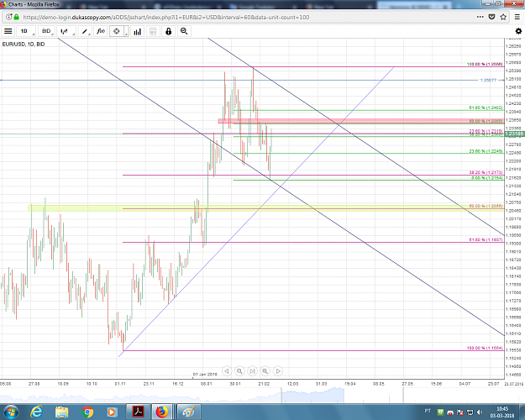Screen dimensions: 525x420
Task: Launch Google Chrome from taskbar
Action: [x=87, y=412]
